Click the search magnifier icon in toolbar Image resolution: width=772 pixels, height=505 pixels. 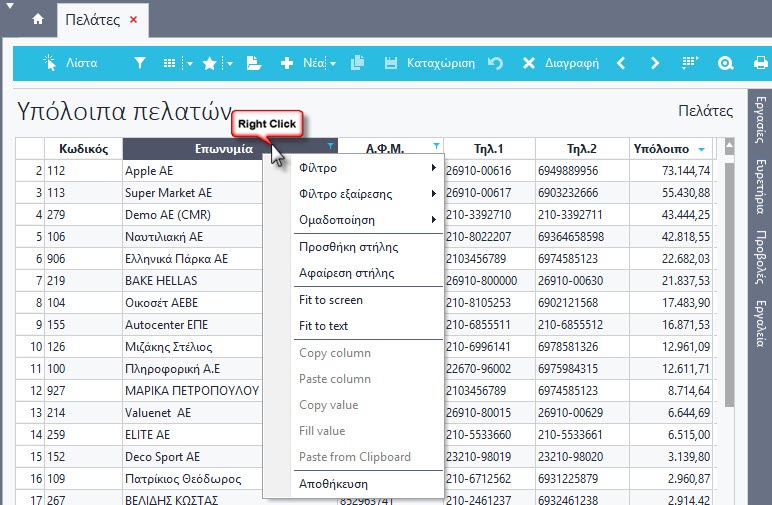pyautogui.click(x=726, y=63)
